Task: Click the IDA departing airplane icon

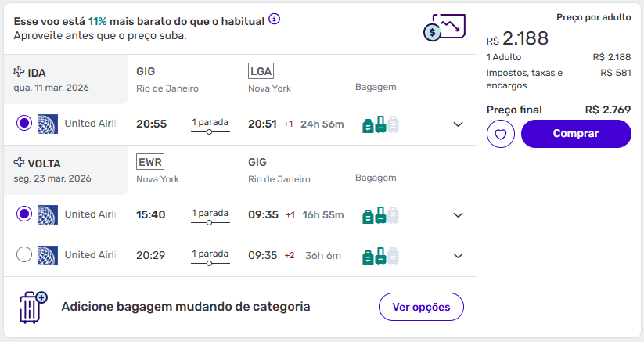Action: coord(19,72)
